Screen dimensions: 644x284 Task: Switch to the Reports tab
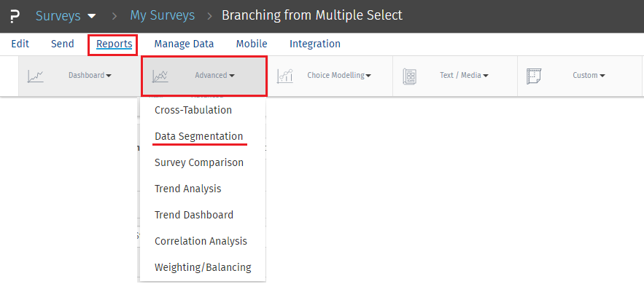pos(115,44)
